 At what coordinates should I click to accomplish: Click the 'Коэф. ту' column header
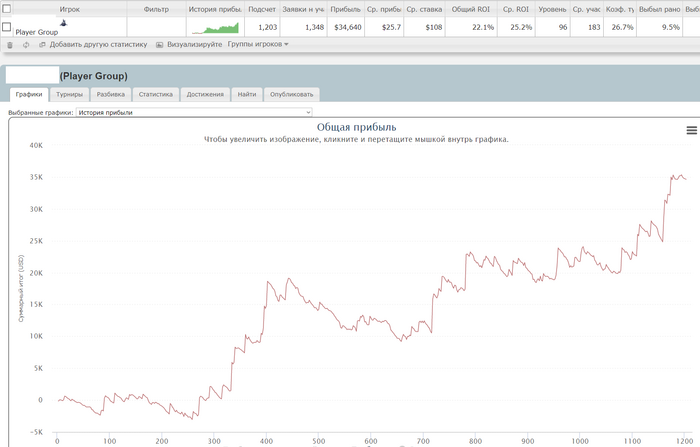[620, 9]
